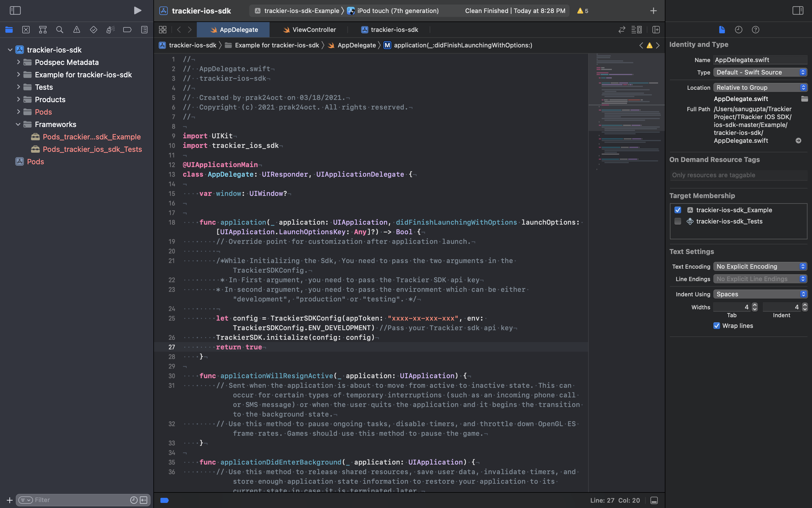Adjust the Tab width stepper
812x508 pixels.
click(754, 307)
